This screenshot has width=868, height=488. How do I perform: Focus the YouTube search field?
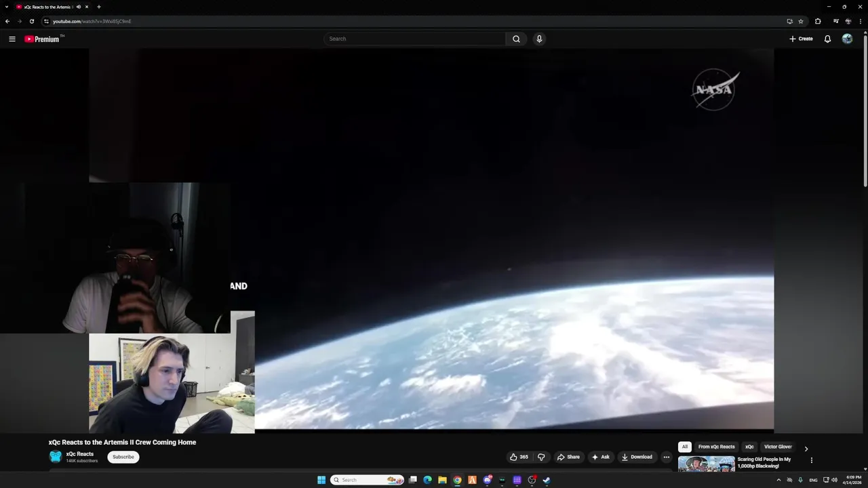coord(414,39)
